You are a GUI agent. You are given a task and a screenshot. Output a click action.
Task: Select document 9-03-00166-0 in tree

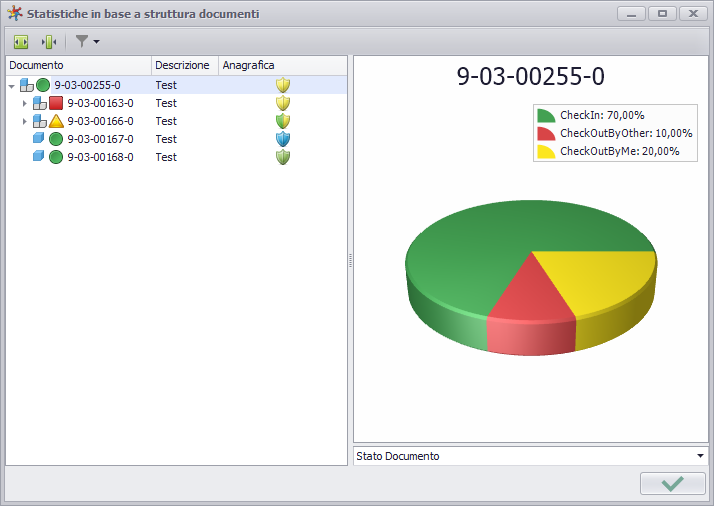pyautogui.click(x=100, y=121)
